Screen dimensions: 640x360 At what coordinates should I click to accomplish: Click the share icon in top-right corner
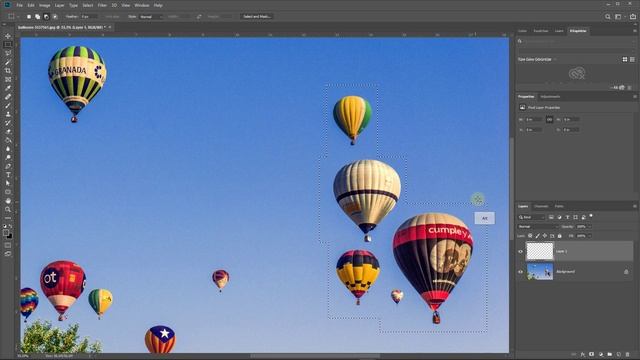[633, 17]
